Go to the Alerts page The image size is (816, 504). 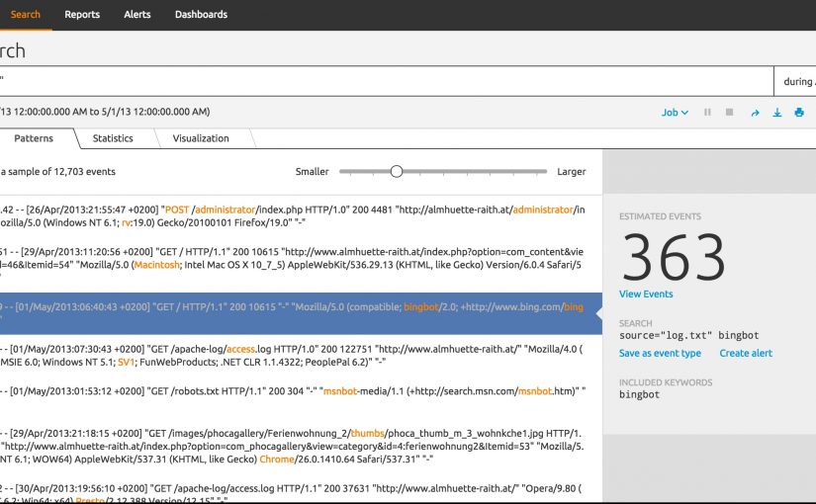(137, 15)
